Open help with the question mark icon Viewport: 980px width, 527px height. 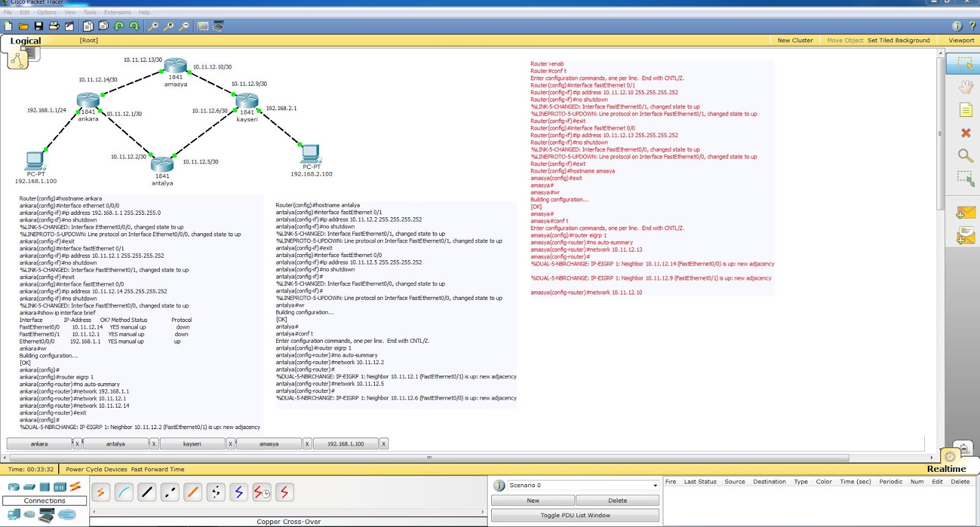972,26
